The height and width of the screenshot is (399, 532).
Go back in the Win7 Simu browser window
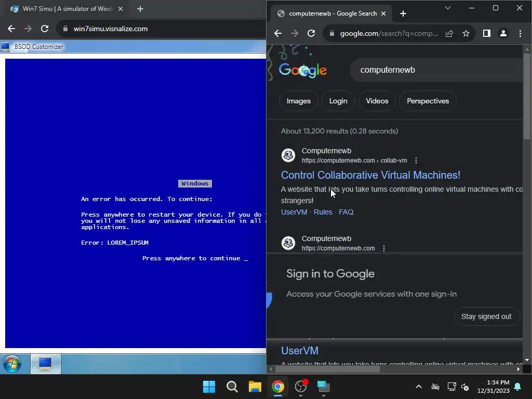click(11, 29)
